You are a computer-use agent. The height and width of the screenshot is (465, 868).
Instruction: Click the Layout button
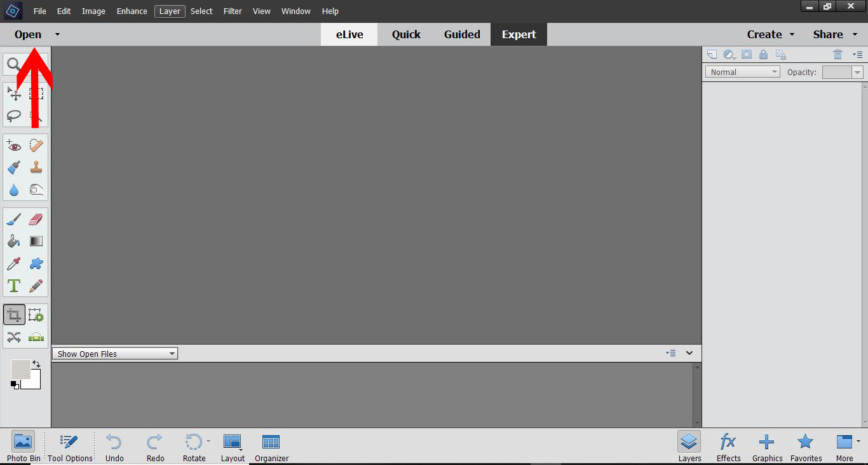point(233,447)
